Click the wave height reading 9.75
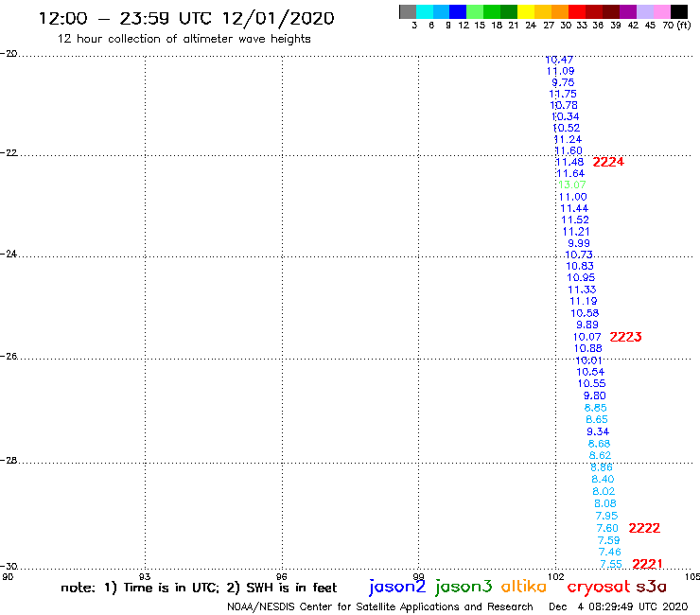 [563, 82]
